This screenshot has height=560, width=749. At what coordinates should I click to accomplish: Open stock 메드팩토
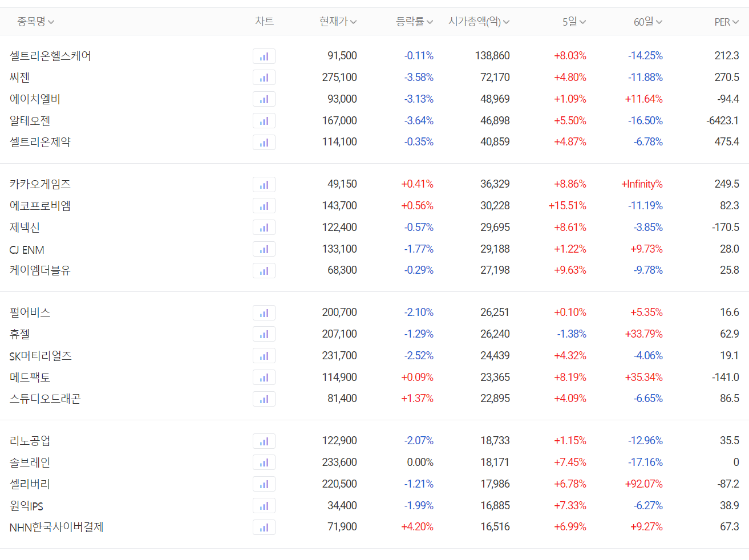30,378
